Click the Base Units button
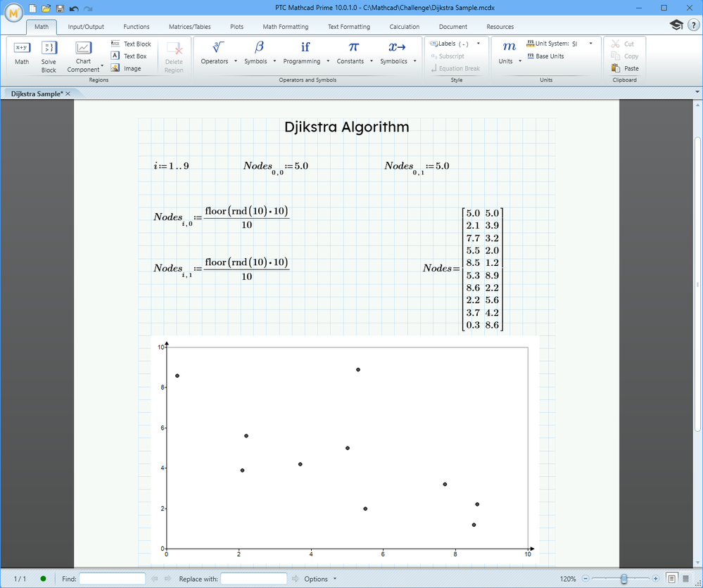This screenshot has width=703, height=588. tap(545, 56)
